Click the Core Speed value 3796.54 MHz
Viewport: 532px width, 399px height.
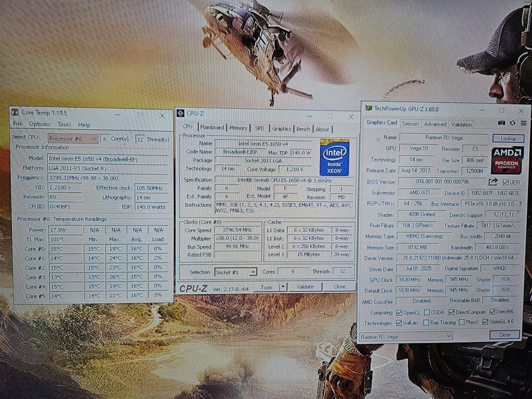[x=237, y=230]
